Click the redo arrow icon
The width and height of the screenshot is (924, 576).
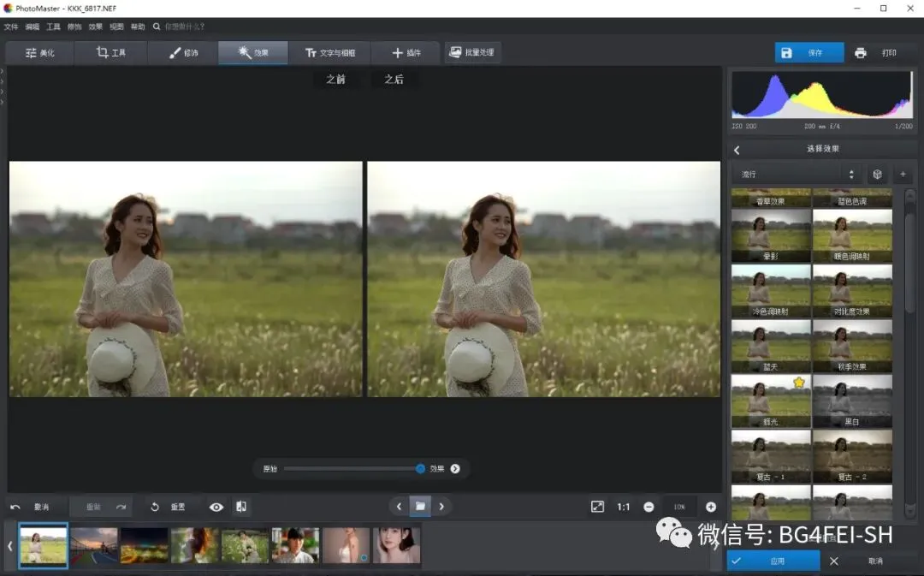121,507
